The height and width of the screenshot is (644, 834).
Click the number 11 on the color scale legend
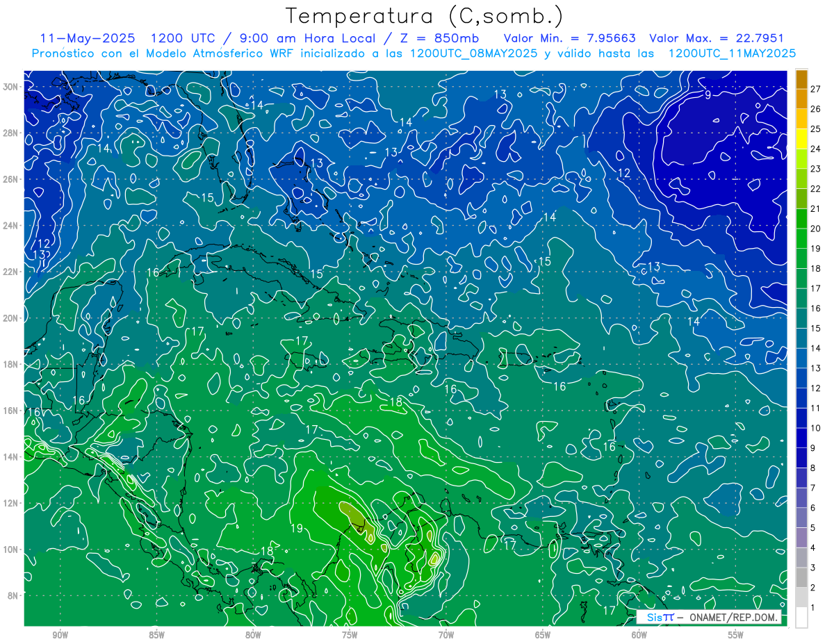point(815,408)
